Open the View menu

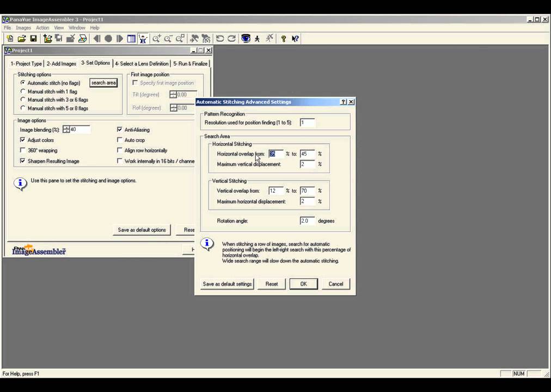point(59,28)
